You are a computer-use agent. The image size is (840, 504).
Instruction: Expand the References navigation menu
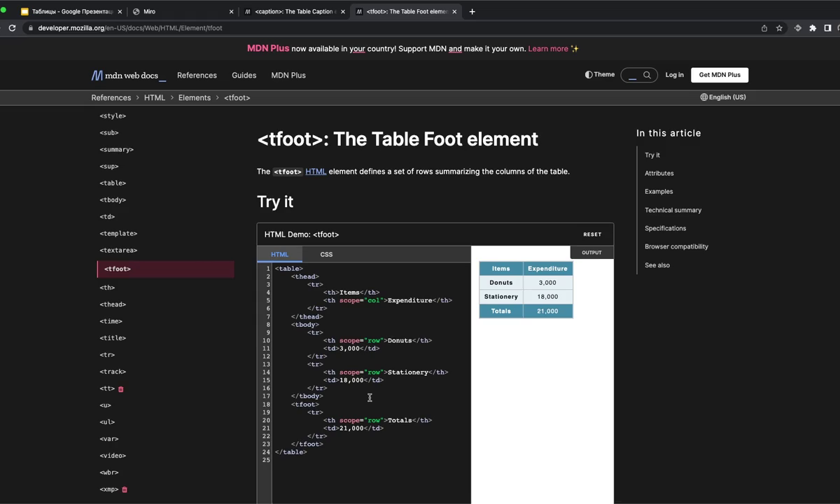pyautogui.click(x=197, y=75)
